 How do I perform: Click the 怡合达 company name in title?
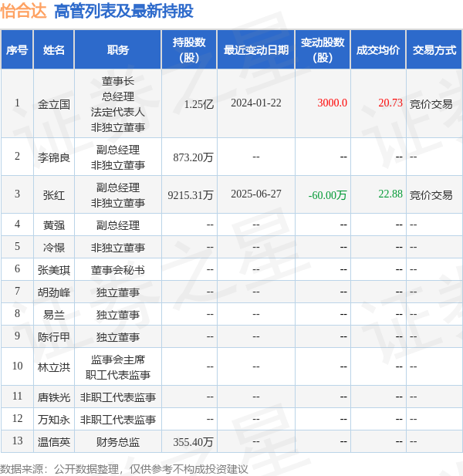point(23,12)
